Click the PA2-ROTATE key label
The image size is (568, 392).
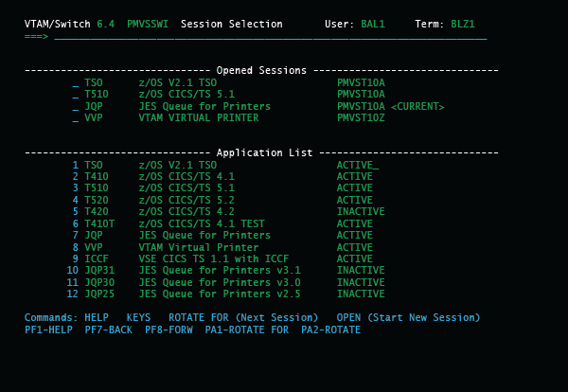click(x=330, y=330)
